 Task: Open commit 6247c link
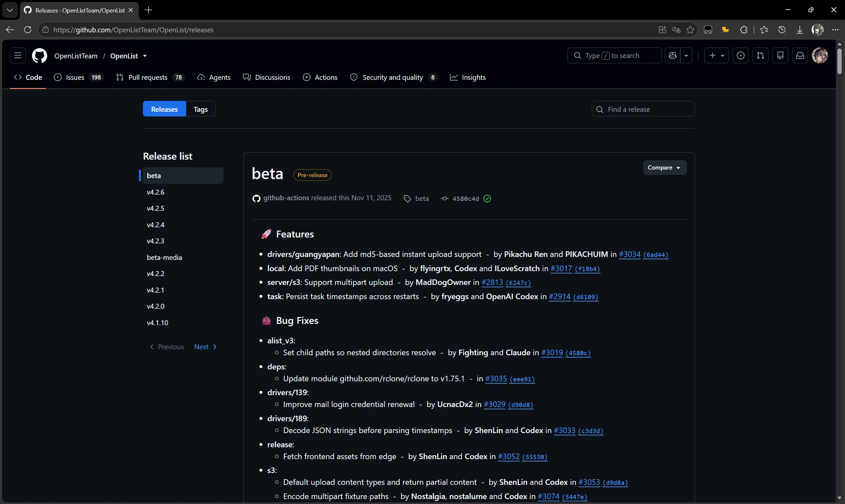coord(518,283)
